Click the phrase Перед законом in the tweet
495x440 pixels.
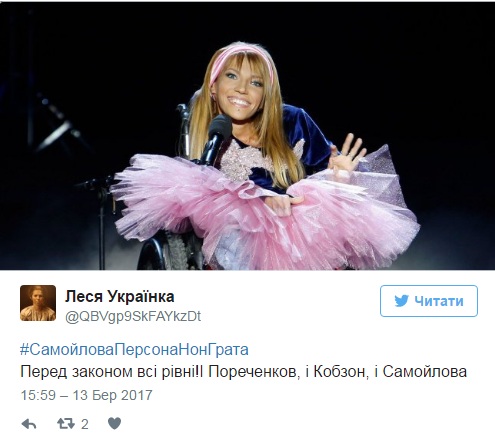tap(77, 372)
